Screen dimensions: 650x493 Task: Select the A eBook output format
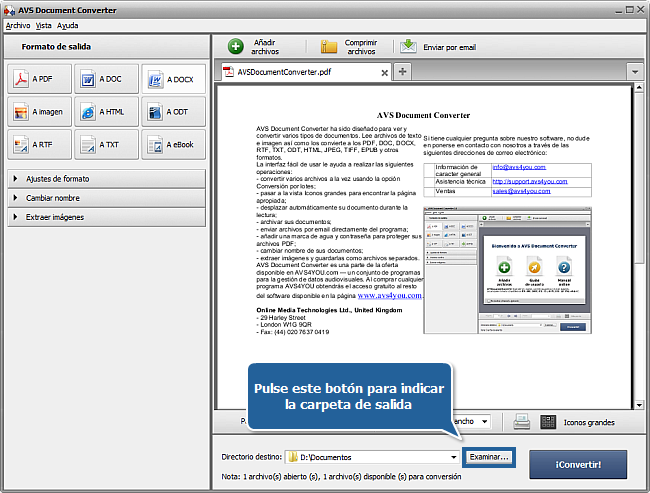pyautogui.click(x=173, y=144)
